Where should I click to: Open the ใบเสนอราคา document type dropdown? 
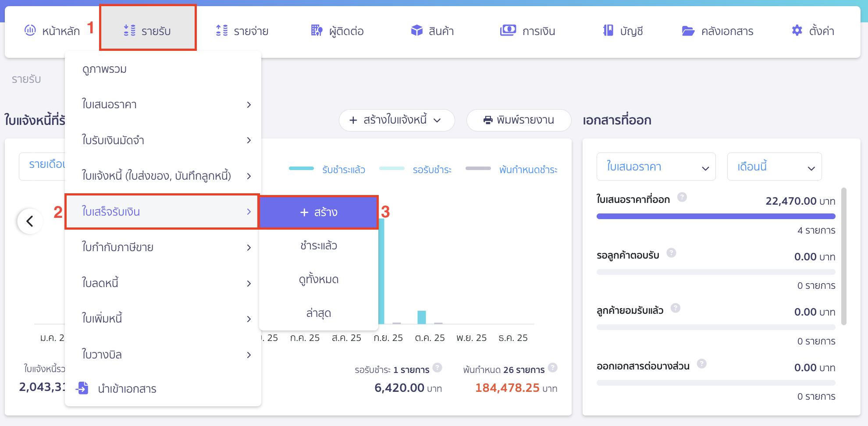click(x=656, y=167)
